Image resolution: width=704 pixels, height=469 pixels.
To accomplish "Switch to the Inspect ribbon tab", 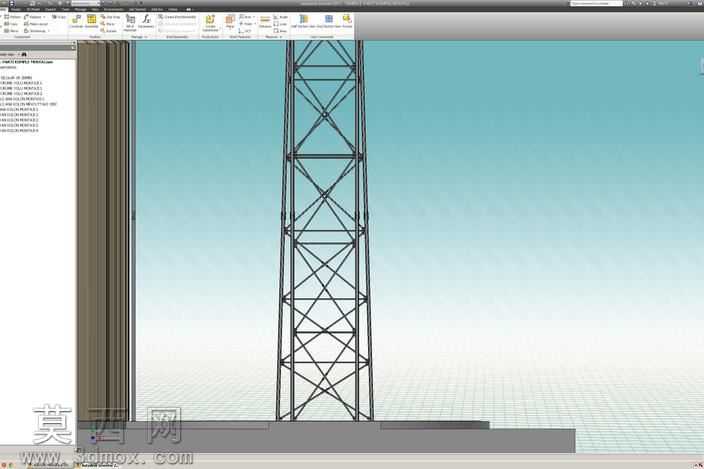I will [x=50, y=9].
